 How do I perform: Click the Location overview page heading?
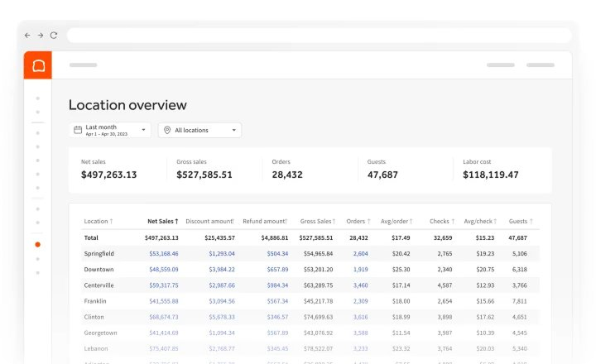click(127, 105)
